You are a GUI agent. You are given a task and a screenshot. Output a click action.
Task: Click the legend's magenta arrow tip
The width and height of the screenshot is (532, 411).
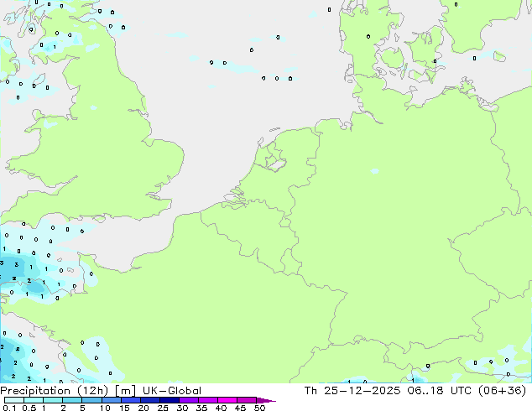[x=272, y=401]
